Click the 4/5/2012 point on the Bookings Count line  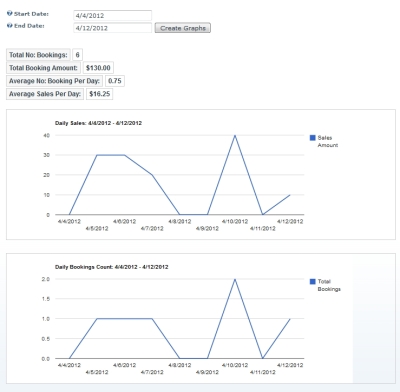[97, 319]
